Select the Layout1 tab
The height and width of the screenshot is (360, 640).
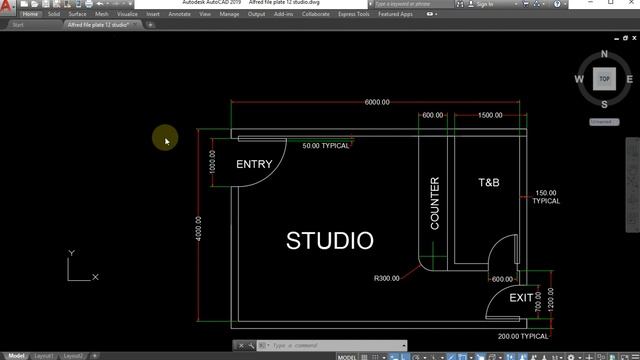click(44, 356)
